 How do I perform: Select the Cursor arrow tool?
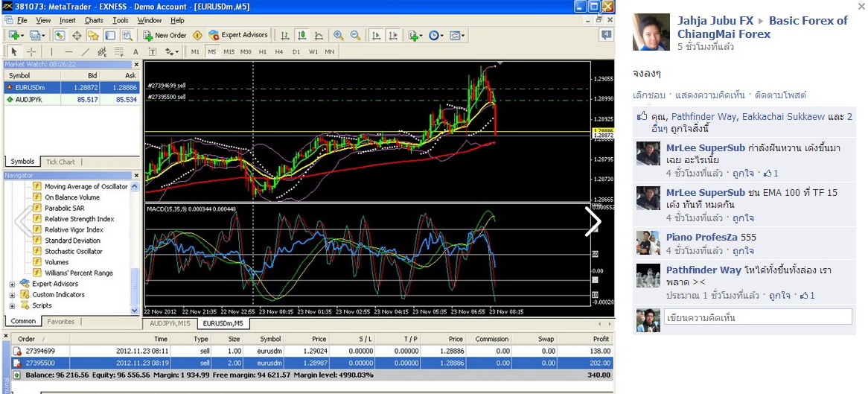point(14,51)
